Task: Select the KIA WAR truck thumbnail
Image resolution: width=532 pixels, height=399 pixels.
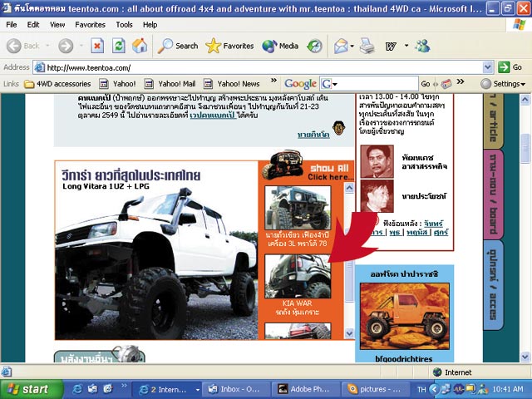Action: pyautogui.click(x=297, y=275)
